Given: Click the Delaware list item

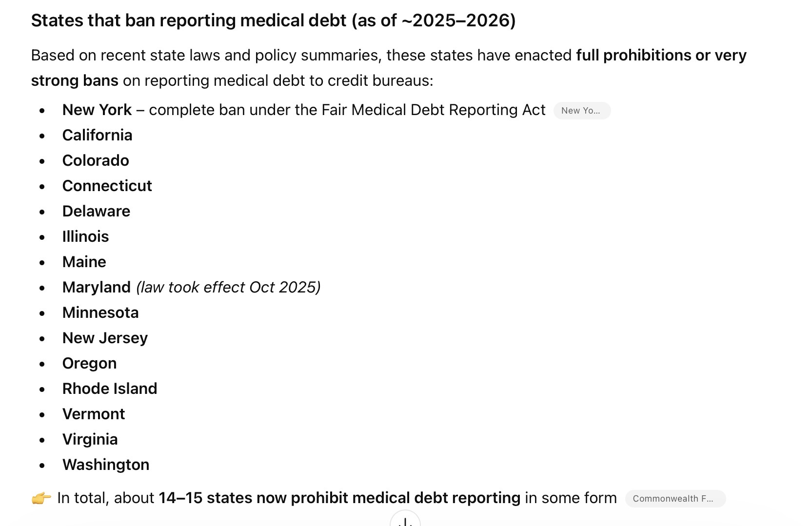Looking at the screenshot, I should 96,211.
